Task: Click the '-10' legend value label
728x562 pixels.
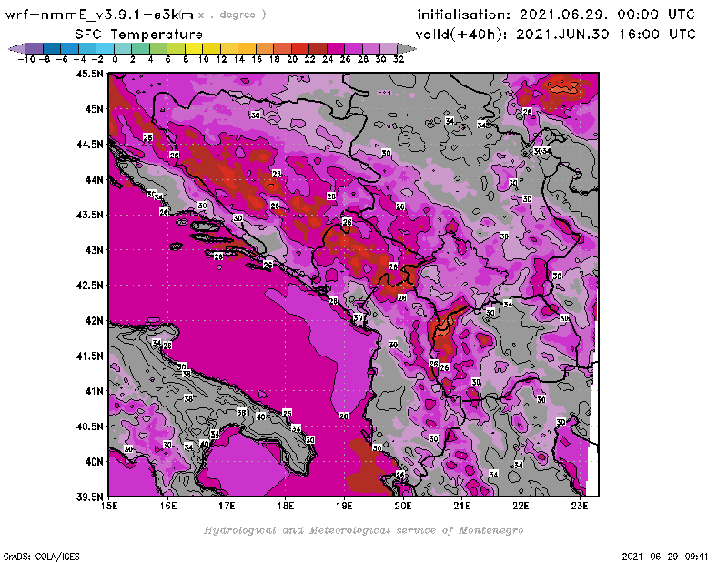Action: pyautogui.click(x=26, y=59)
